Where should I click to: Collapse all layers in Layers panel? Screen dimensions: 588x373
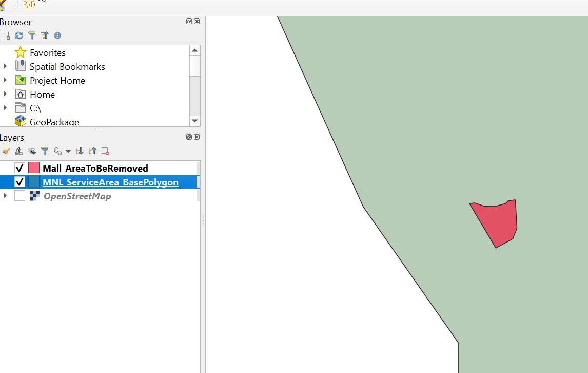click(92, 152)
